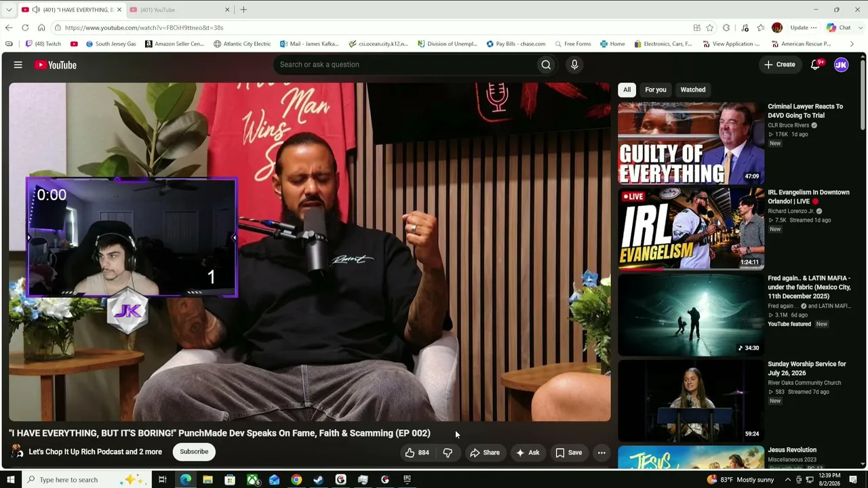Screen dimensions: 868x488
Task: Select the For you filter chip
Action: 656,89
